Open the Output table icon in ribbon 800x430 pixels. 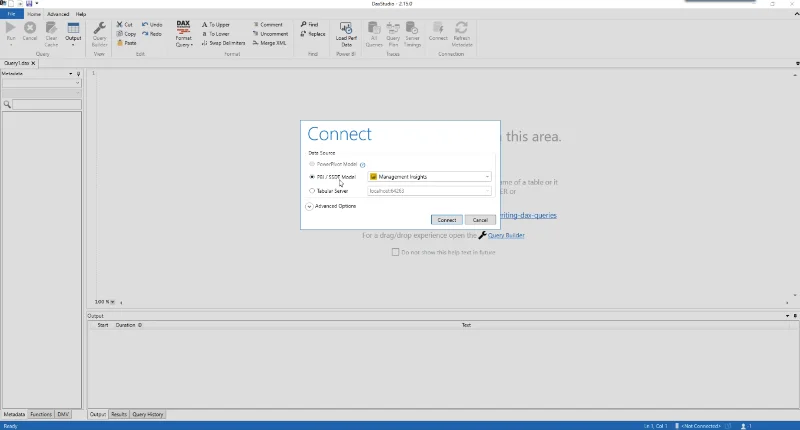73,28
